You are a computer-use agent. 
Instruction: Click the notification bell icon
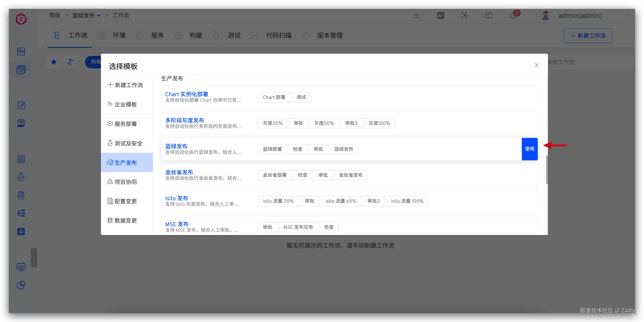click(x=512, y=16)
